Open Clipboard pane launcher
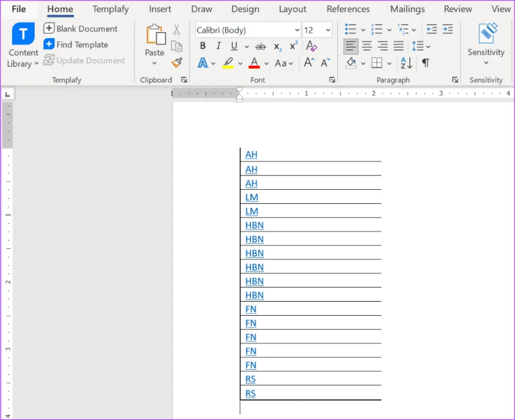 [x=184, y=80]
